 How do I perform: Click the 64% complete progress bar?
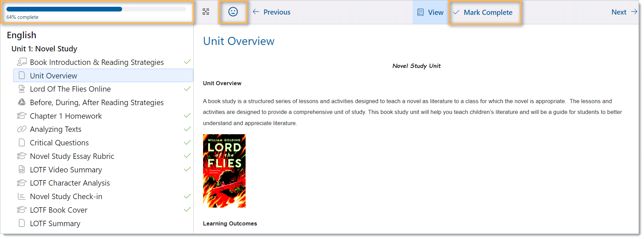[96, 9]
